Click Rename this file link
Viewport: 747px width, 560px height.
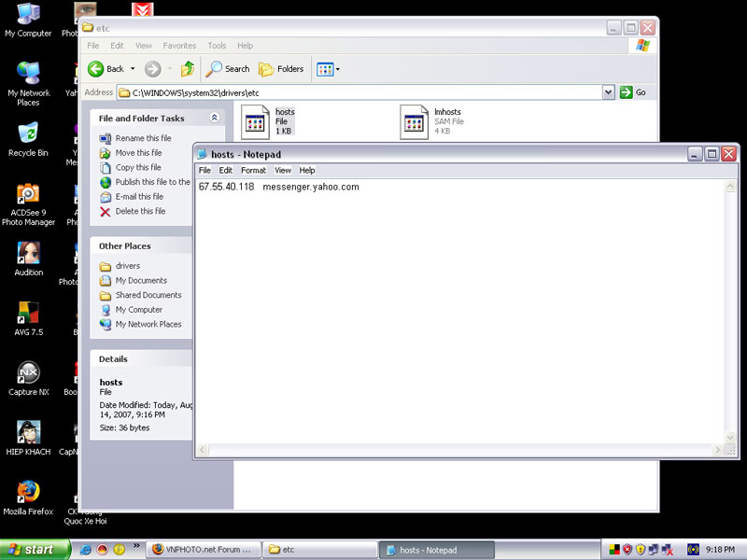[x=143, y=138]
